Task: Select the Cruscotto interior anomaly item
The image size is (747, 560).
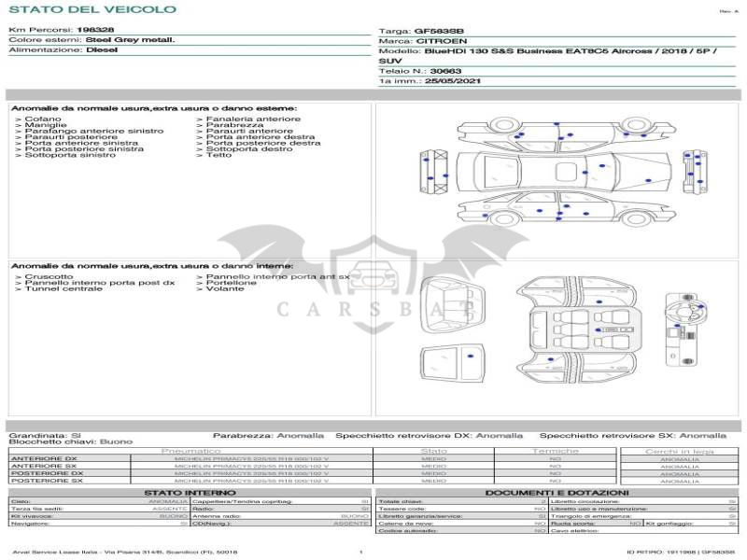Action: [x=49, y=276]
